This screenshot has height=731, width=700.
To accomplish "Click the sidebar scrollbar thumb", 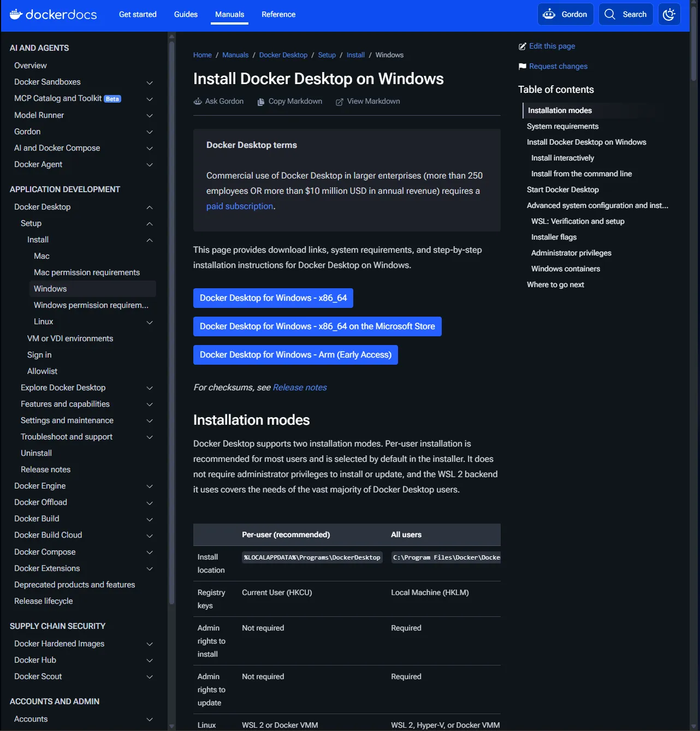I will pos(172,322).
